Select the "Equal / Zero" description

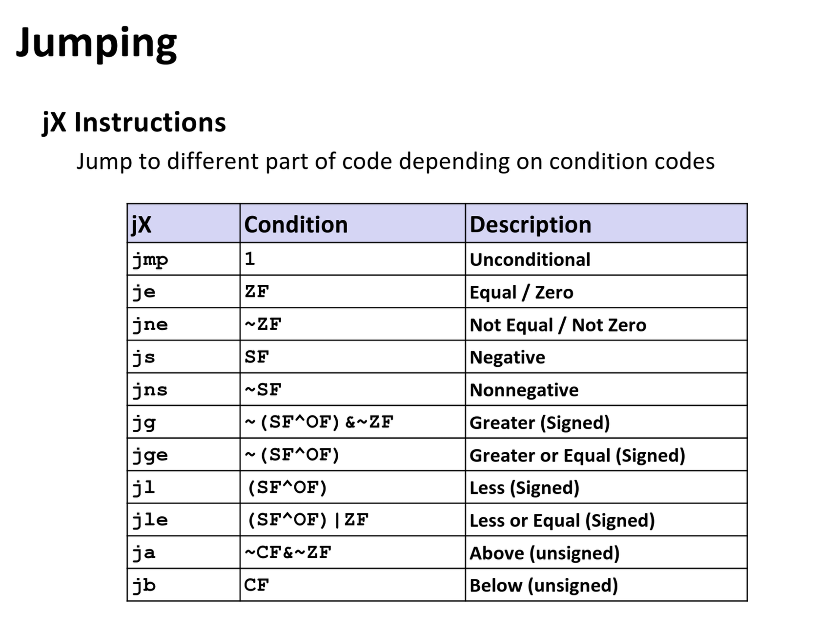(x=521, y=292)
